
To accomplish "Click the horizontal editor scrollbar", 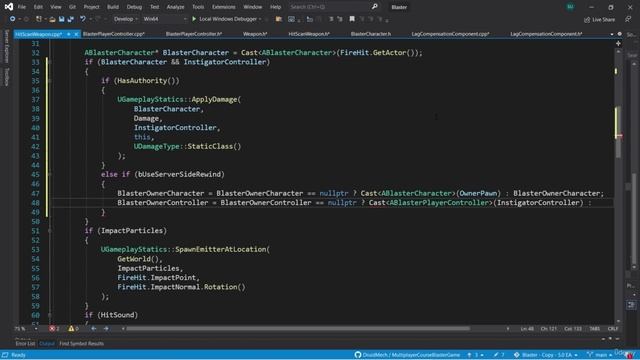I will [298, 328].
